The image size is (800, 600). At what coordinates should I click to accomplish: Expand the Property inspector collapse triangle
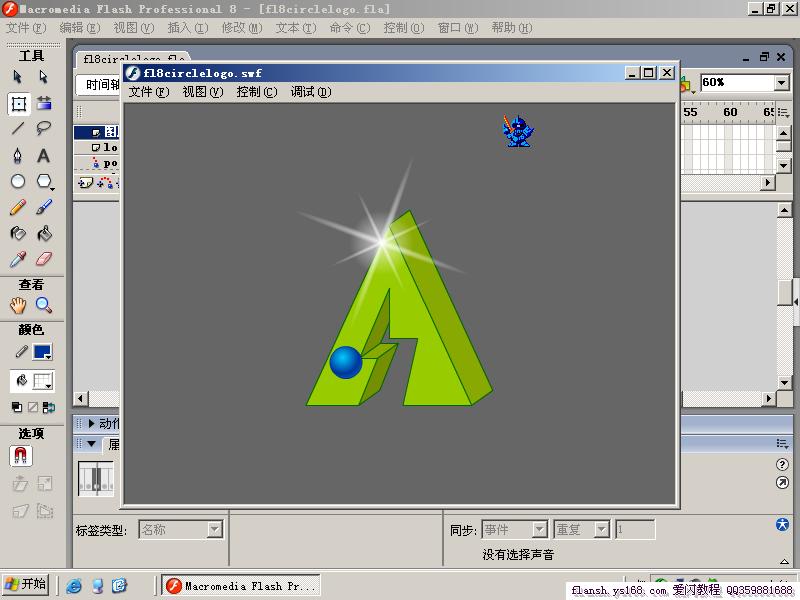pos(784,561)
